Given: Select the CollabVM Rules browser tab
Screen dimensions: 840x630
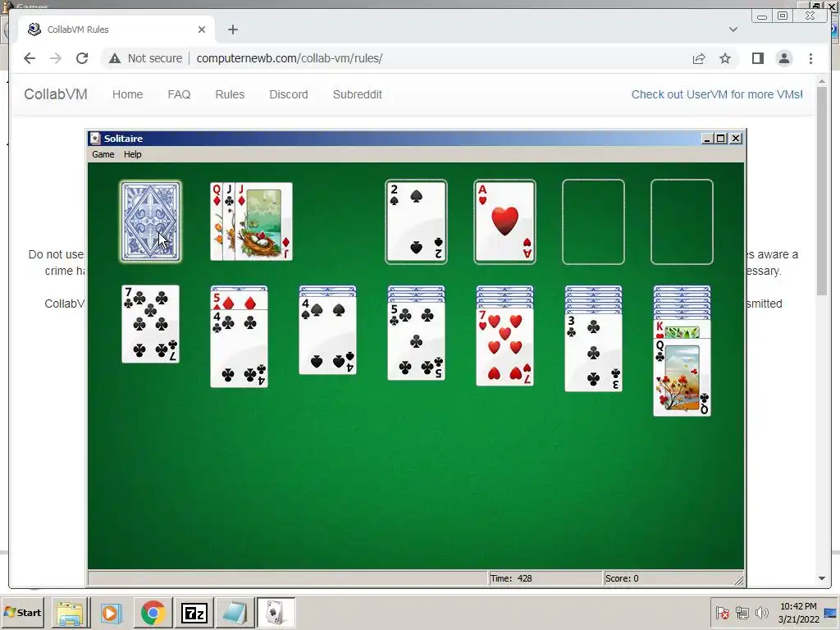Looking at the screenshot, I should pos(116,30).
